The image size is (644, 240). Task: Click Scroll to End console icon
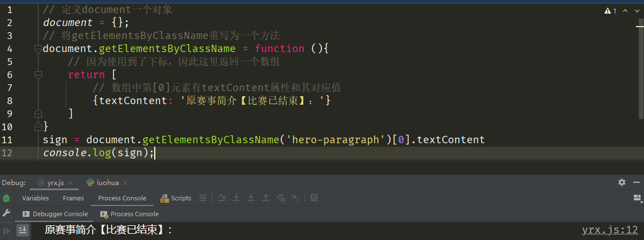pyautogui.click(x=22, y=230)
